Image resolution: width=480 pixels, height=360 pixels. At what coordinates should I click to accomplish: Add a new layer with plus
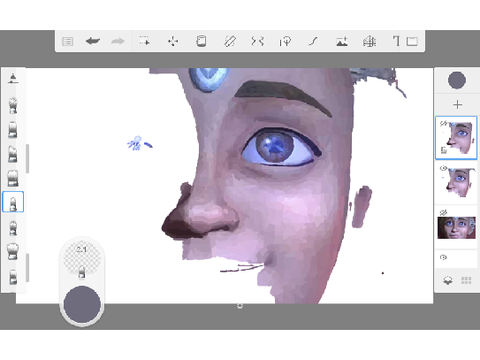click(x=457, y=105)
